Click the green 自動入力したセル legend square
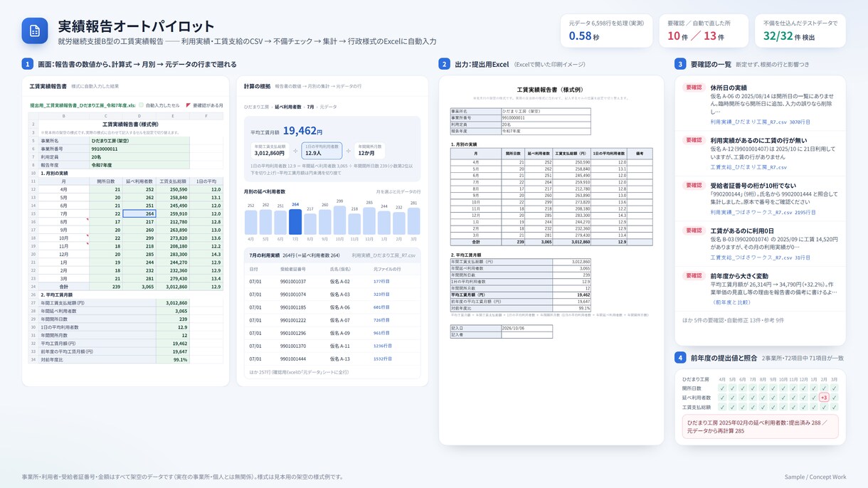Viewport: 868px width, 488px height. pyautogui.click(x=141, y=105)
